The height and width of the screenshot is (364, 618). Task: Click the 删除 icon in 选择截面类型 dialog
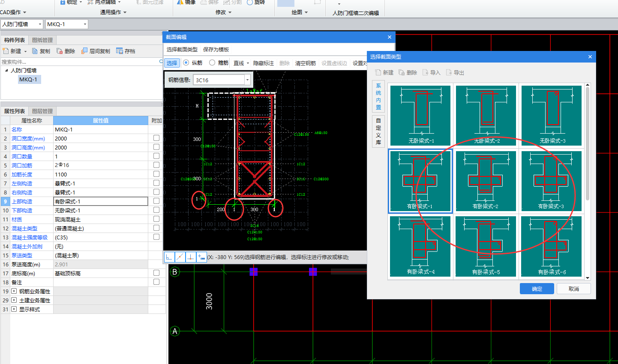coord(402,72)
